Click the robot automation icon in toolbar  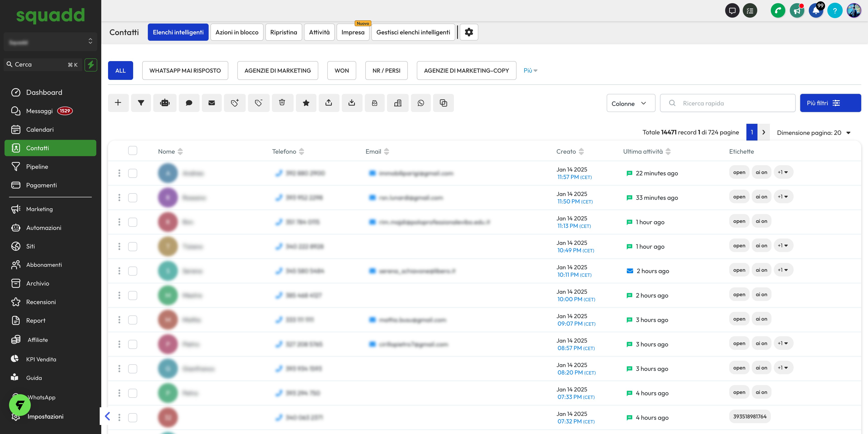(x=165, y=103)
